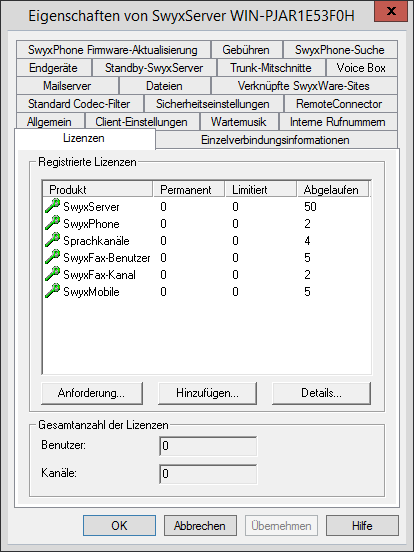Click the Permanent value in SwyxPhone row

(163, 224)
